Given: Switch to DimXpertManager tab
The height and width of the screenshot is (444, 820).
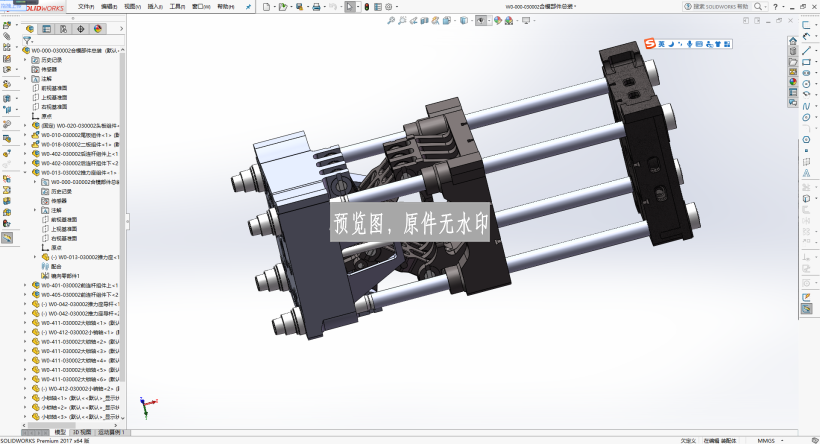Looking at the screenshot, I should pyautogui.click(x=81, y=29).
